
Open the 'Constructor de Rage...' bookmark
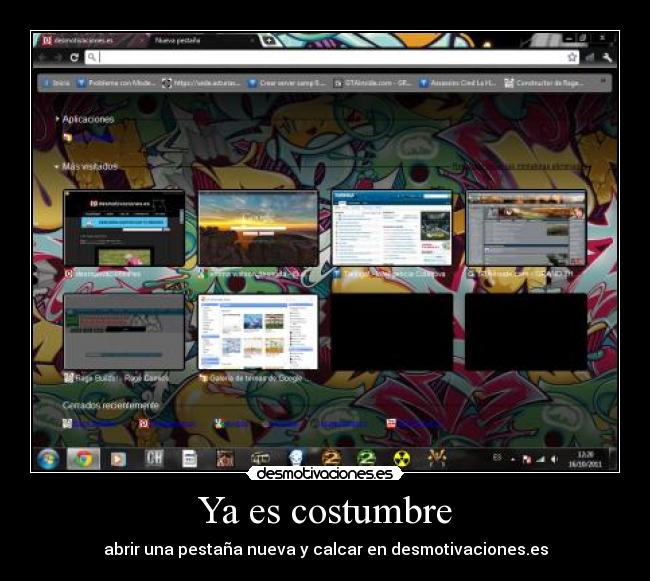click(x=544, y=83)
